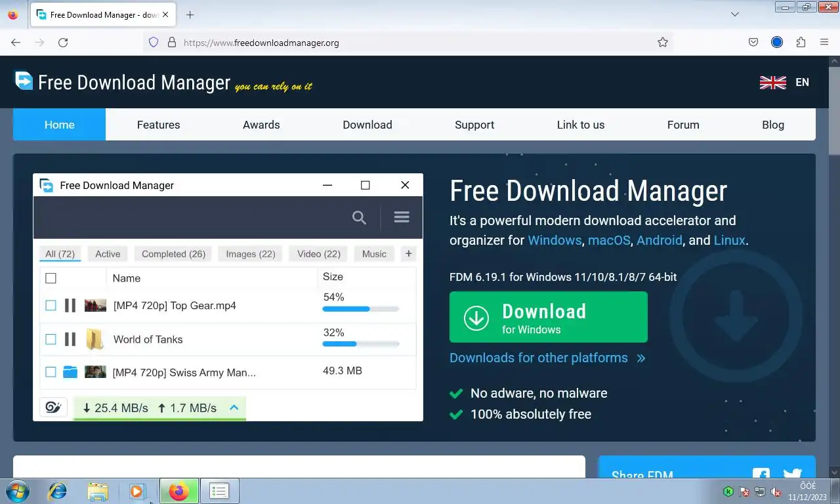Image resolution: width=840 pixels, height=504 pixels.
Task: Open the list all tabs dropdown arrow
Action: coord(735,14)
